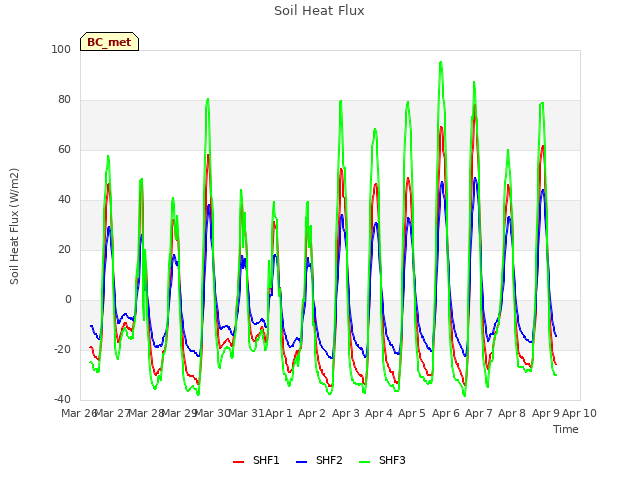
Task: Click the 100 y-axis tick label
Action: coord(61,49)
